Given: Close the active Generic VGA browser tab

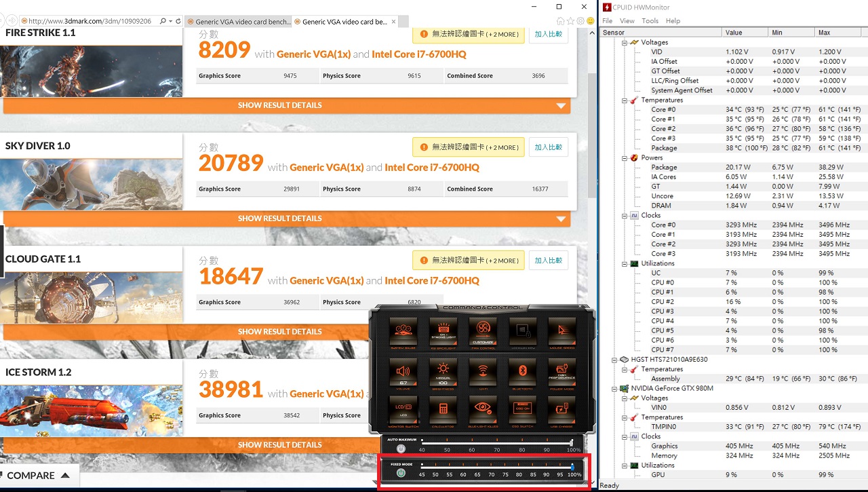Looking at the screenshot, I should 395,22.
